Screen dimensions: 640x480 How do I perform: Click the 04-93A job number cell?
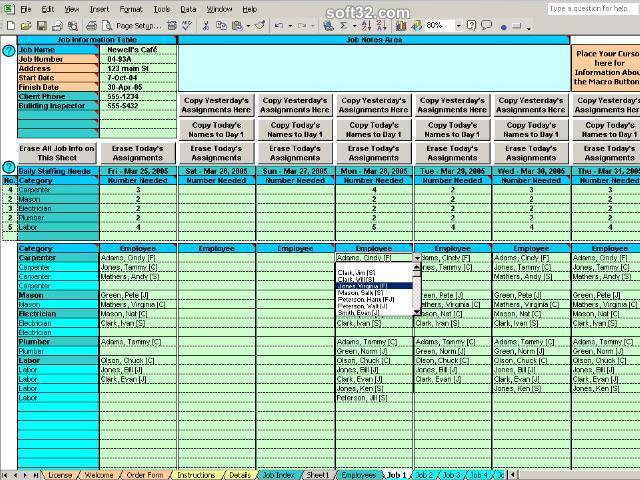(138, 59)
